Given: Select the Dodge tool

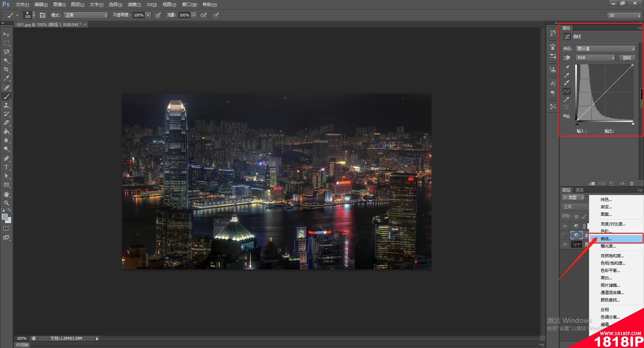Looking at the screenshot, I should click(6, 149).
